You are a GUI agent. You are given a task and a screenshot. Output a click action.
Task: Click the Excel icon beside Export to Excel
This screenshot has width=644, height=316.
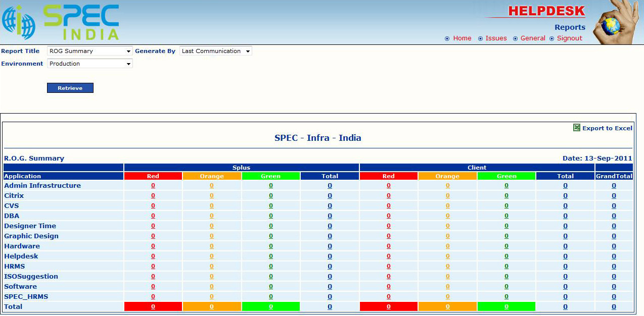(576, 128)
